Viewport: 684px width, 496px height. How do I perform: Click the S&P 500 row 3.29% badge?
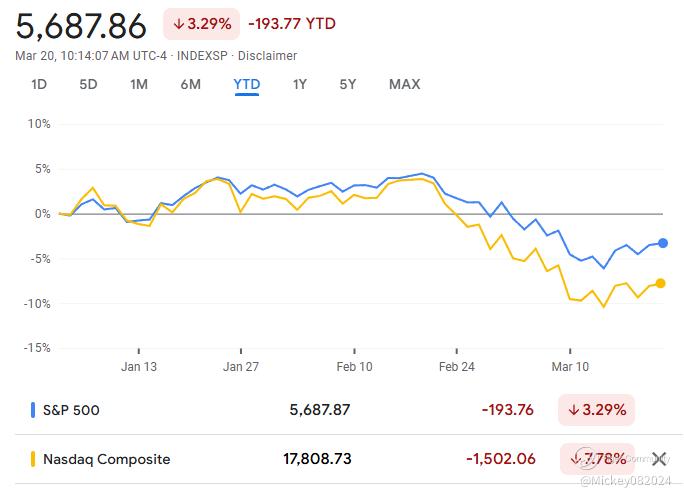pos(596,409)
